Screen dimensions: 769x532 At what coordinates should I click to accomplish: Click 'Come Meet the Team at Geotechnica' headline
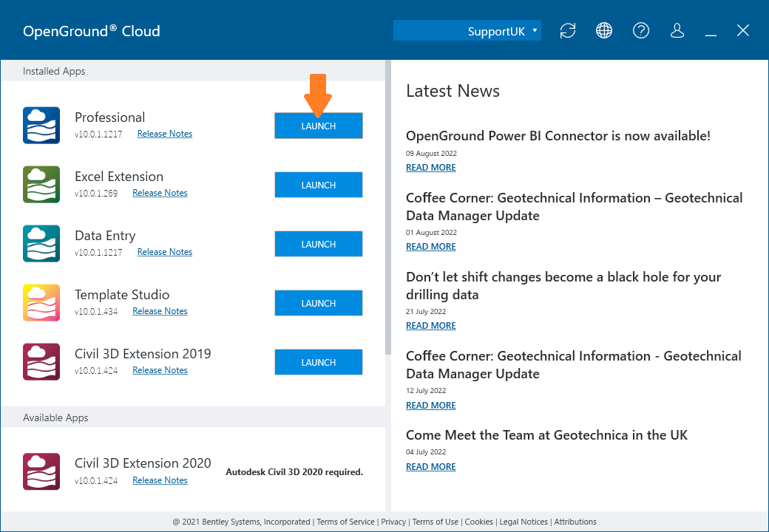pyautogui.click(x=547, y=435)
